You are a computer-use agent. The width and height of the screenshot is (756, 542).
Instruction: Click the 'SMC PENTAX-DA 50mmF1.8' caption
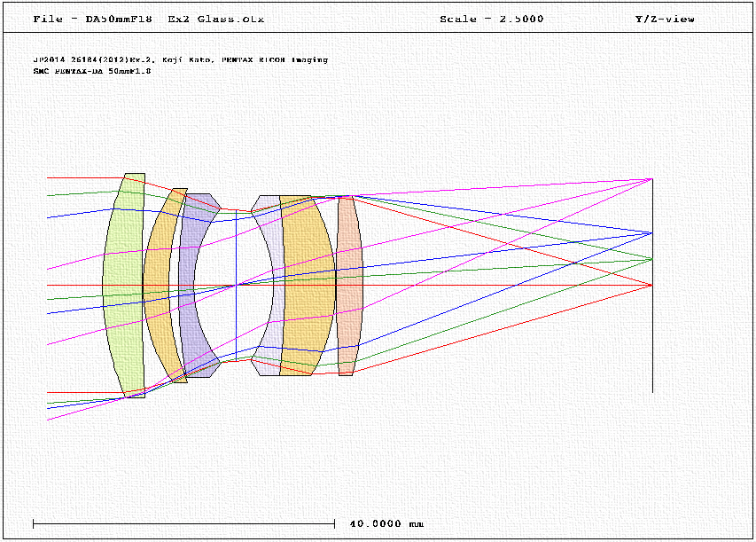point(92,71)
